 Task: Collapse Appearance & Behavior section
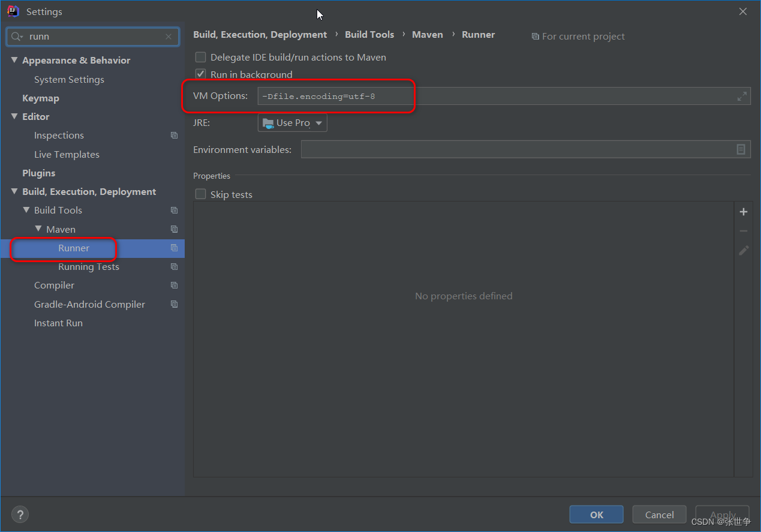(14, 60)
